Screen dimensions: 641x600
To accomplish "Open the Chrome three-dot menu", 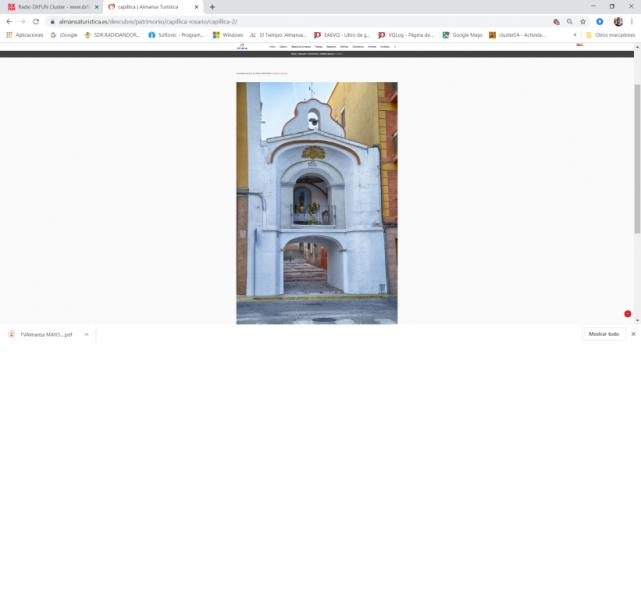I will pyautogui.click(x=632, y=21).
